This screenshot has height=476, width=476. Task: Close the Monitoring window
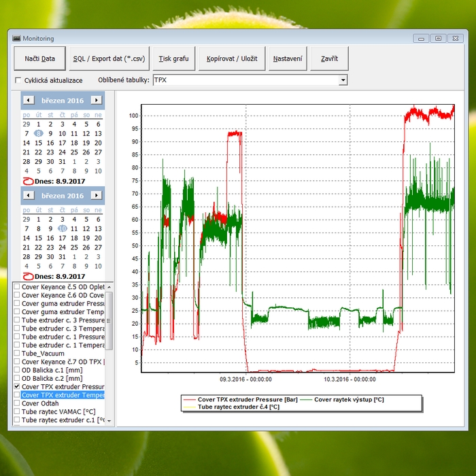(456, 39)
